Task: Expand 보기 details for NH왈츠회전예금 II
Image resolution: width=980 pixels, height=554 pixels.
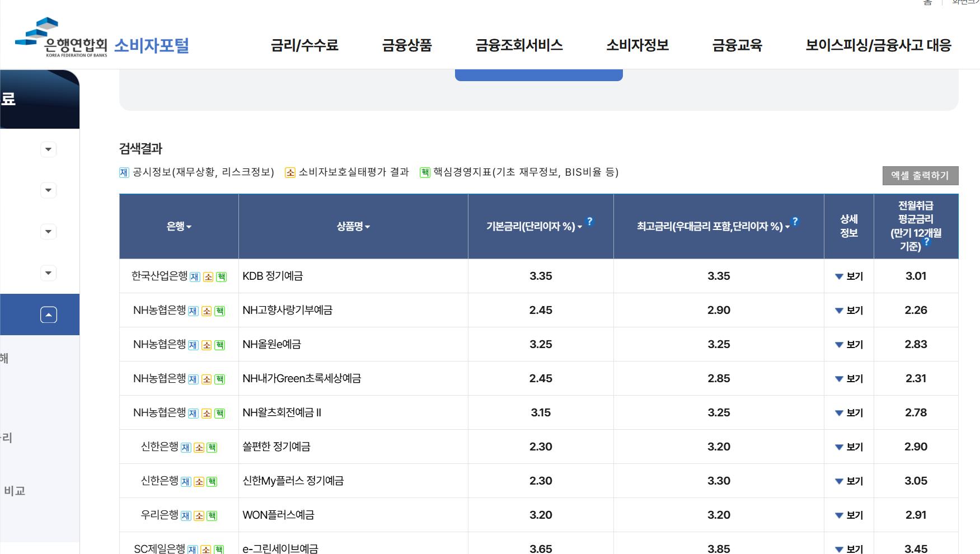Action: (x=849, y=413)
